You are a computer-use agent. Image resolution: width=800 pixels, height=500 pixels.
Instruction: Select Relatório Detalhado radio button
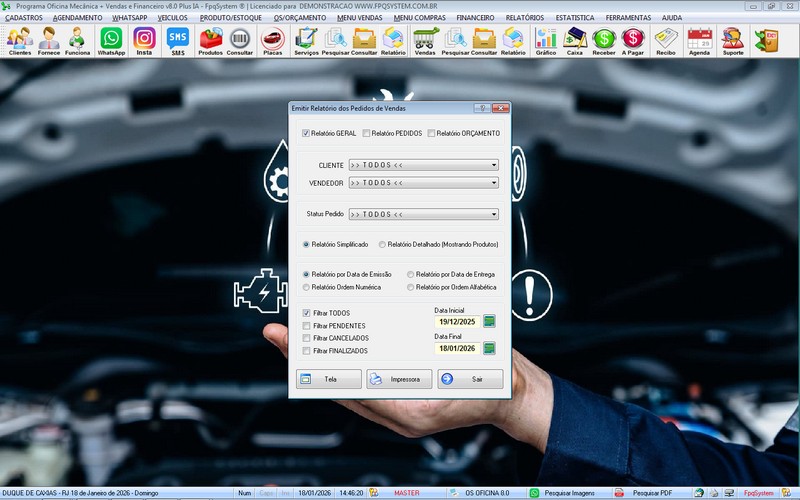pos(382,244)
